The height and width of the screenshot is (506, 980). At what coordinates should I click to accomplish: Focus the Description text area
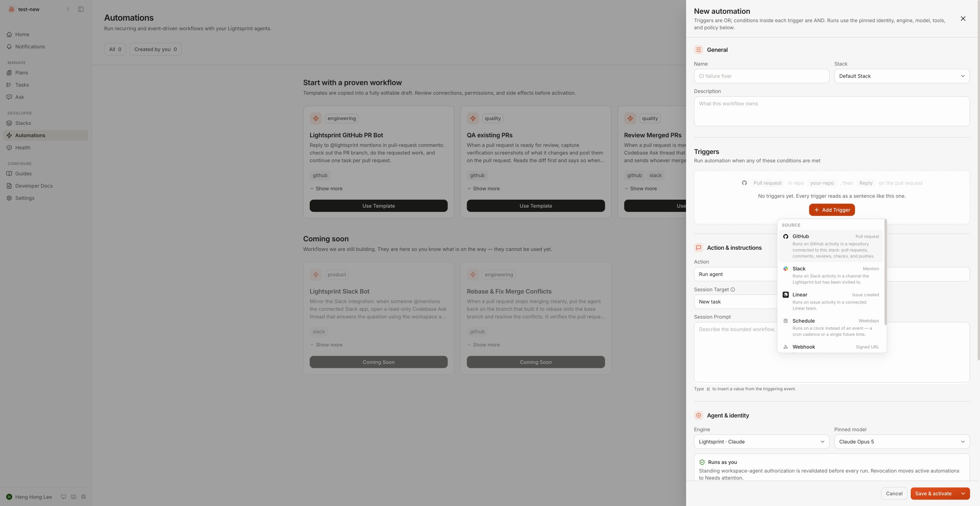832,111
